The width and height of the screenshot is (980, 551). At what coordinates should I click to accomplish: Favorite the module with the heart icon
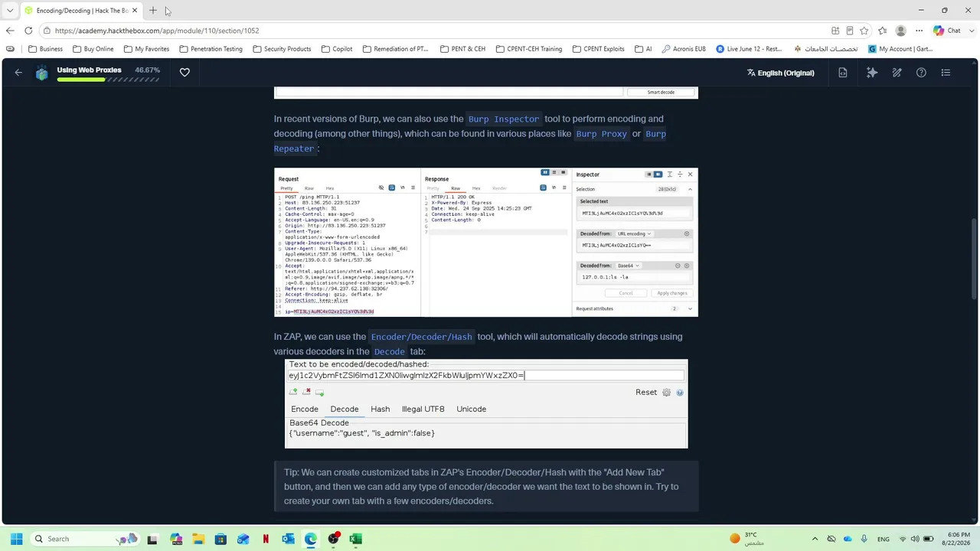[185, 73]
